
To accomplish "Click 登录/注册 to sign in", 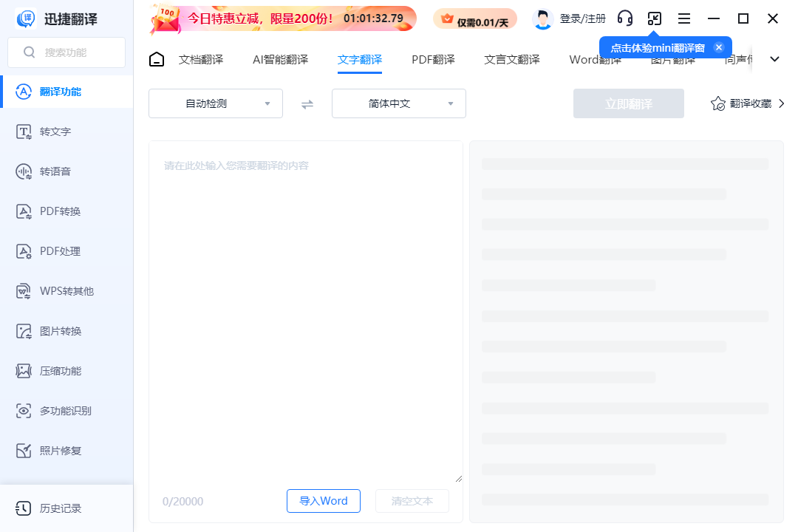I will 583,18.
